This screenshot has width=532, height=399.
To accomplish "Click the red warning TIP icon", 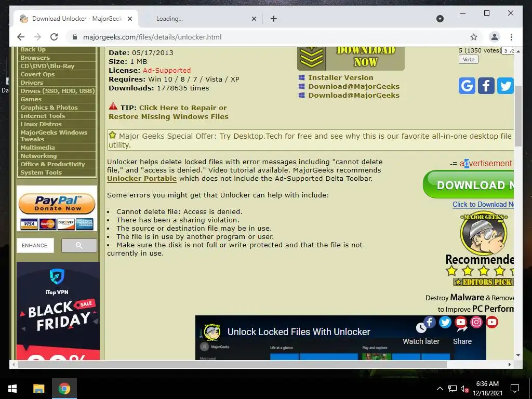I will coord(113,106).
